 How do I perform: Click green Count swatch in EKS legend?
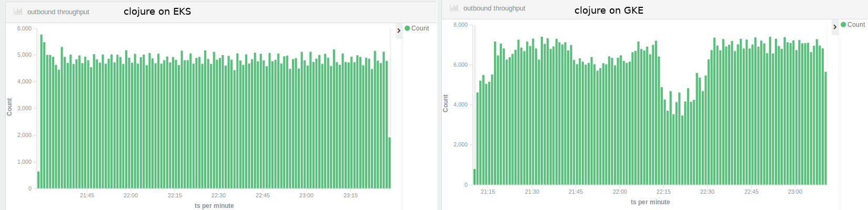tap(407, 28)
